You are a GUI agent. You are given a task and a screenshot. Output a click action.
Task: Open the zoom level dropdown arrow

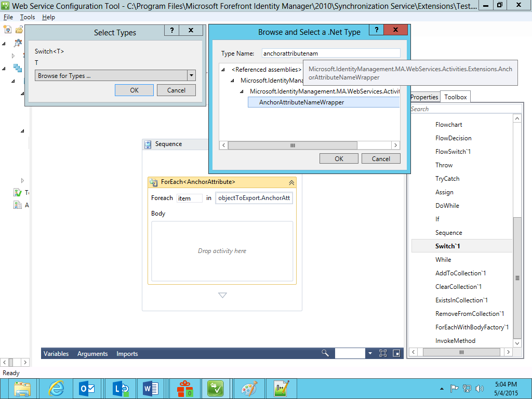370,353
